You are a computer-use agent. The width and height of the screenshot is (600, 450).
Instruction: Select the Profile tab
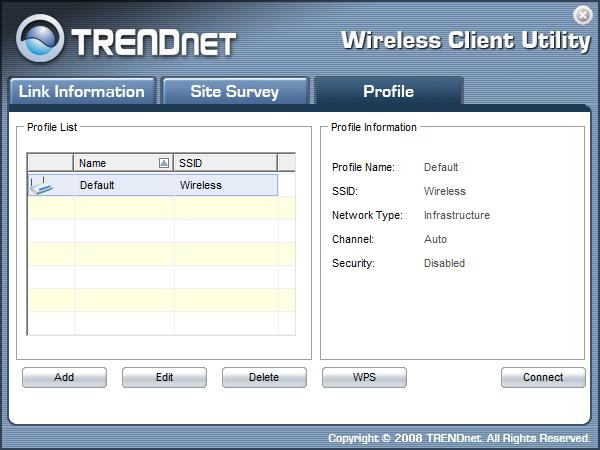point(388,91)
